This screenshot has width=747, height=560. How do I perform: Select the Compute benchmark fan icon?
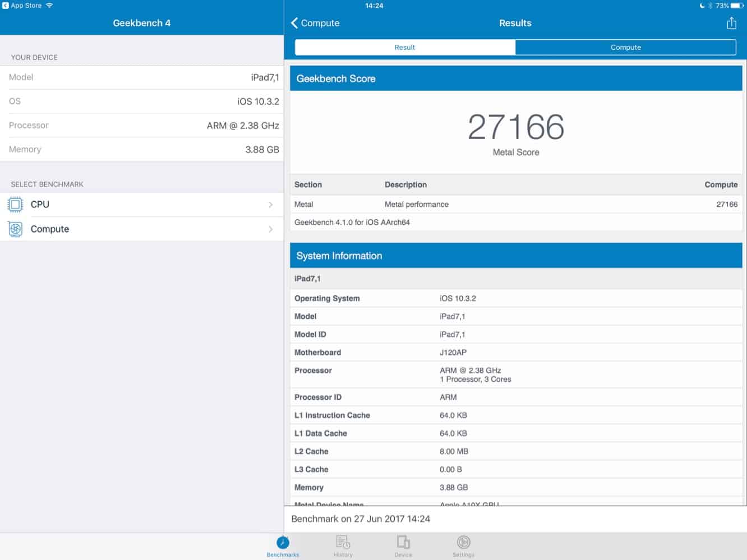(x=15, y=229)
